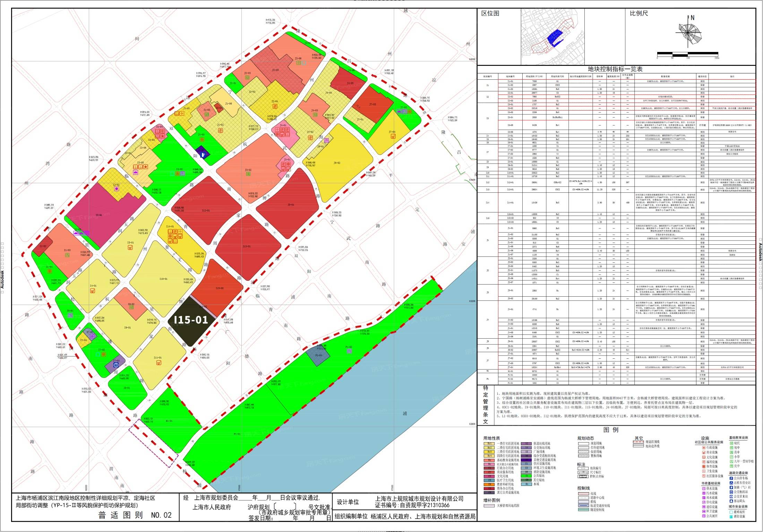This screenshot has width=763, height=532.
Task: Click the 地块控制指标一览表 table title
Action: click(x=615, y=69)
